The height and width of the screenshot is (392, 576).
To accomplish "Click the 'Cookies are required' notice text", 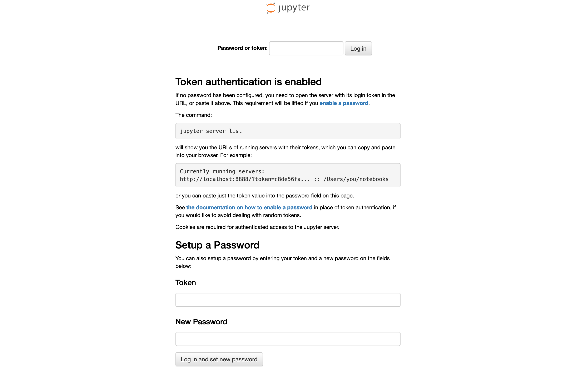I will coord(257,227).
